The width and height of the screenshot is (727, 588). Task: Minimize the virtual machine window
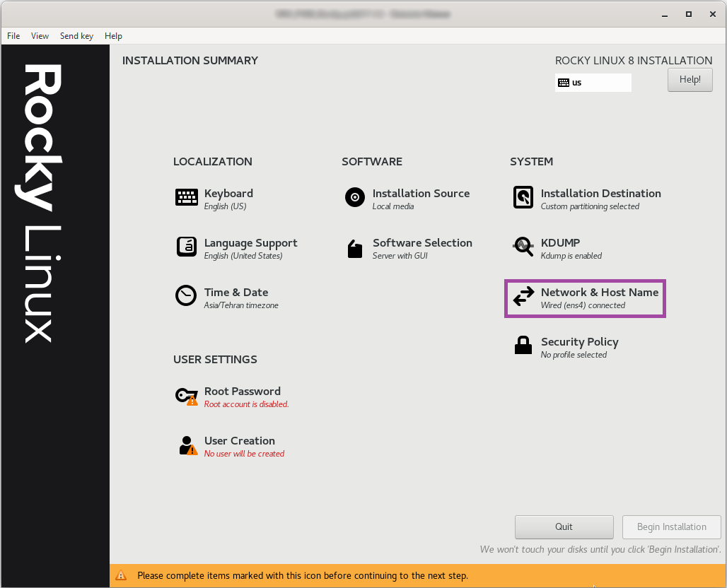664,14
